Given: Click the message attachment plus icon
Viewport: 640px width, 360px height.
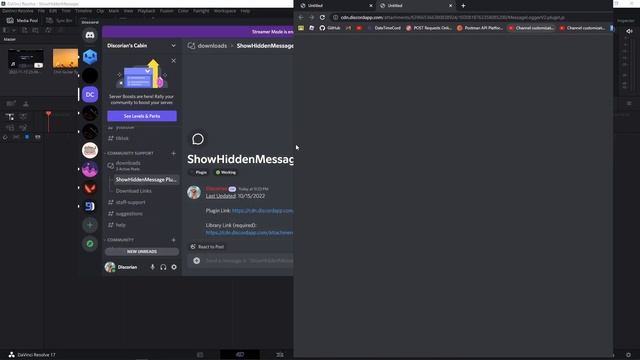Looking at the screenshot, I should pos(197,260).
